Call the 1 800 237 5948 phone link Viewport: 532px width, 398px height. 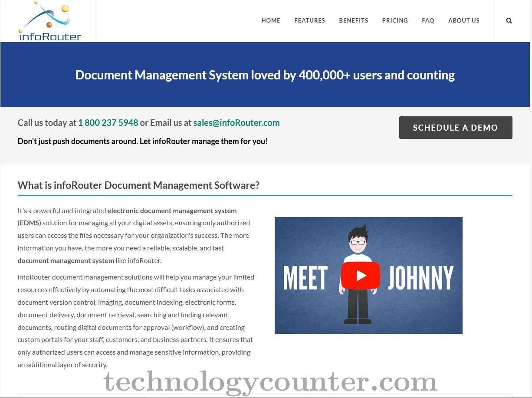click(108, 123)
